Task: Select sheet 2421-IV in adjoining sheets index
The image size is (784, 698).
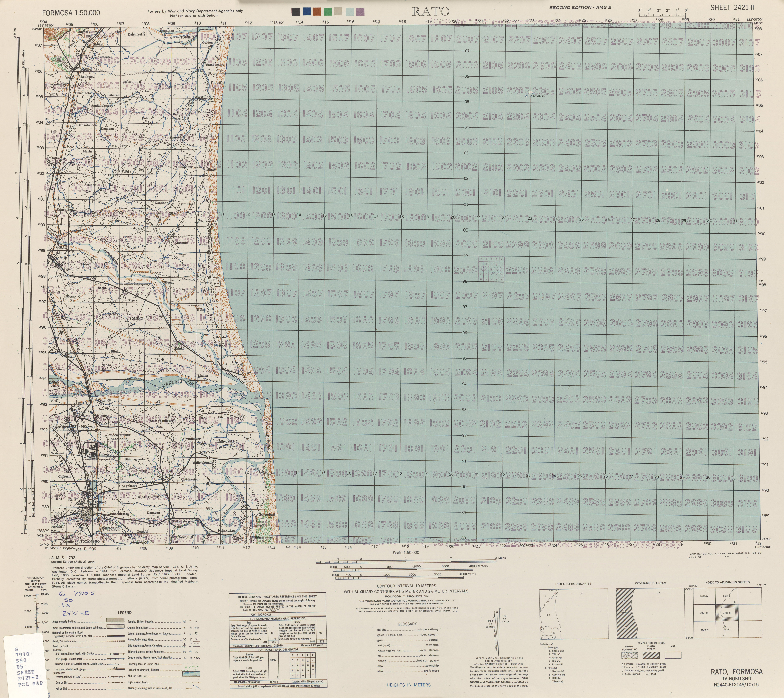Action: pyautogui.click(x=704, y=596)
